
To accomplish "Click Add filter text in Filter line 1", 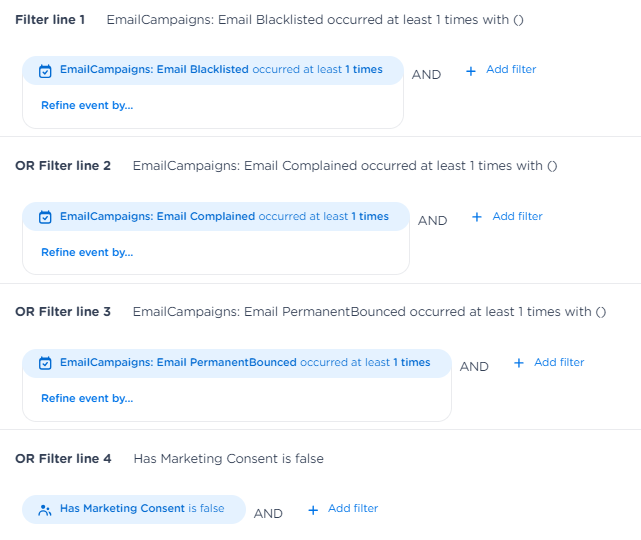I will pyautogui.click(x=511, y=70).
